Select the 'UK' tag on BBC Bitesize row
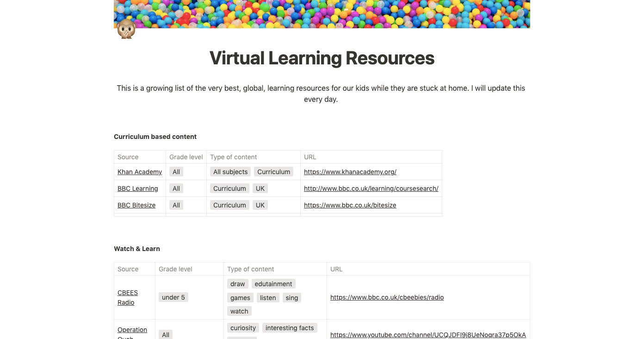Viewport: 644px width, 339px height. click(x=260, y=205)
